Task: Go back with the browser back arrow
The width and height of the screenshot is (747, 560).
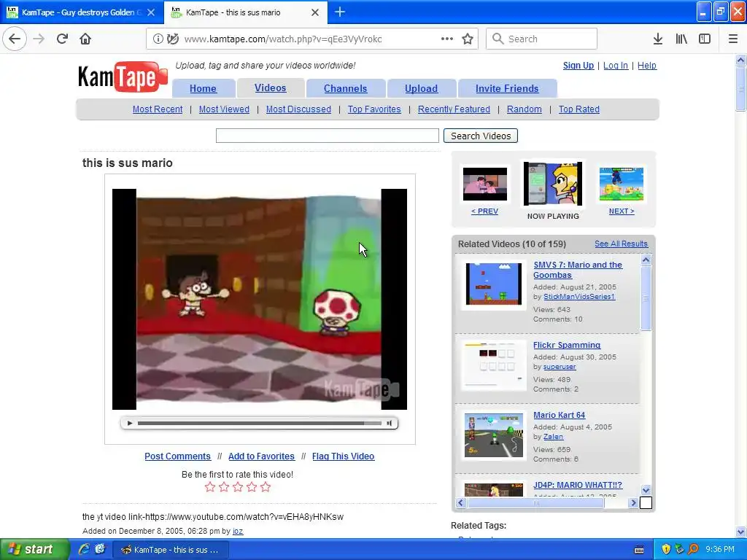Action: point(15,39)
